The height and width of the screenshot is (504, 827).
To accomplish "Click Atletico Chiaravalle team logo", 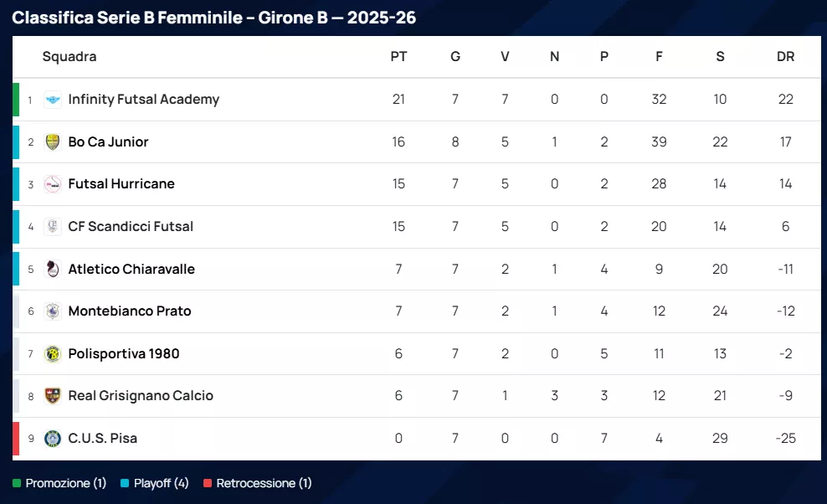I will pos(53,270).
